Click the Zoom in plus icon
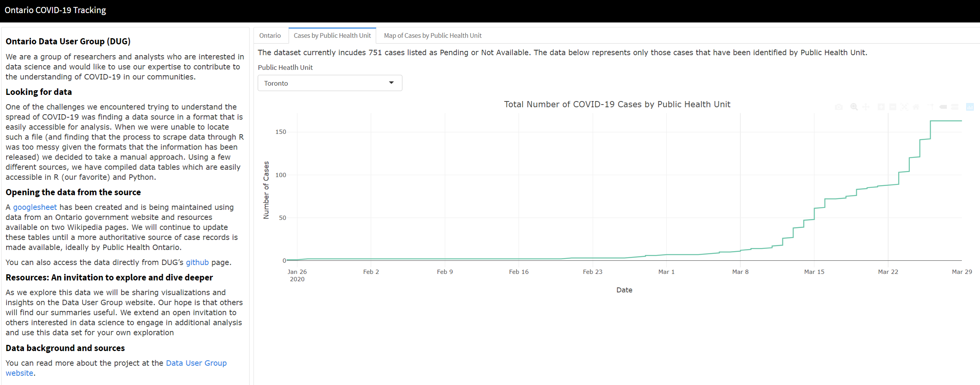This screenshot has height=385, width=980. (x=881, y=107)
